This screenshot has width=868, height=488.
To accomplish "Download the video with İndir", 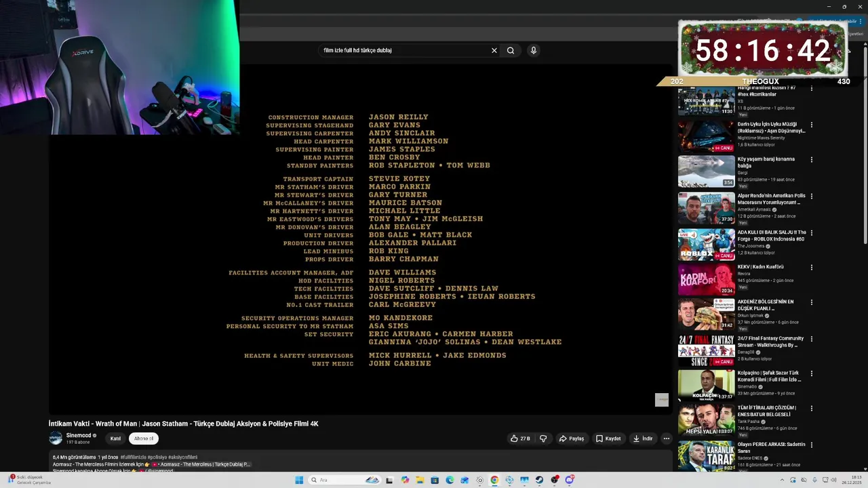I will tap(643, 439).
